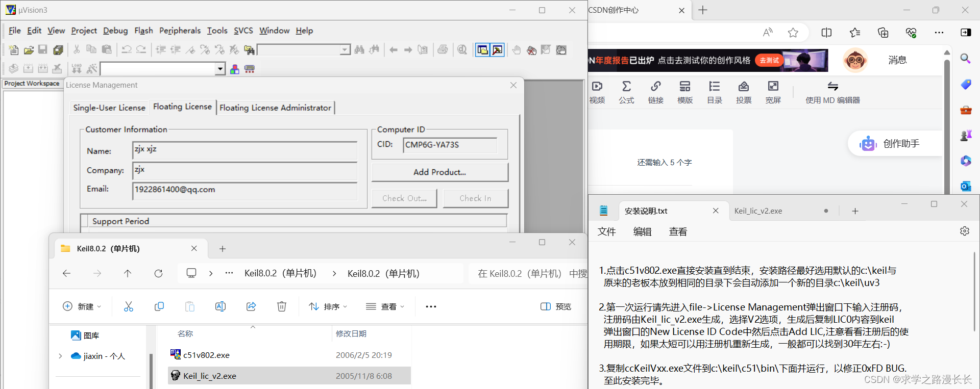The width and height of the screenshot is (980, 389).
Task: Click the New file icon in uVision toolbar
Action: point(14,50)
